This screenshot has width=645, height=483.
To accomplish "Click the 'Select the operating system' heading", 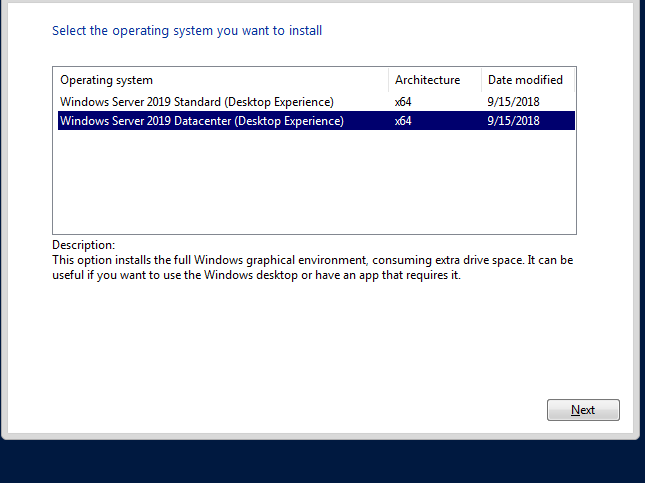I will point(187,31).
